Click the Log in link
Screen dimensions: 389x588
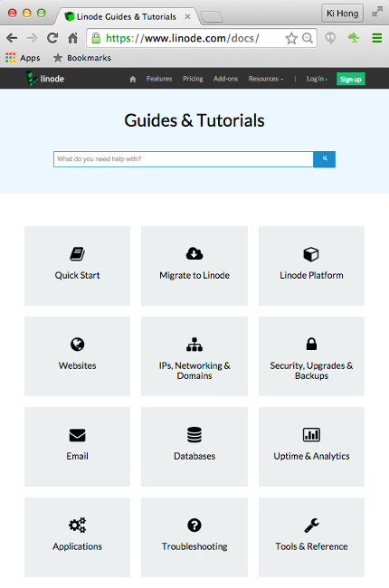coord(317,79)
